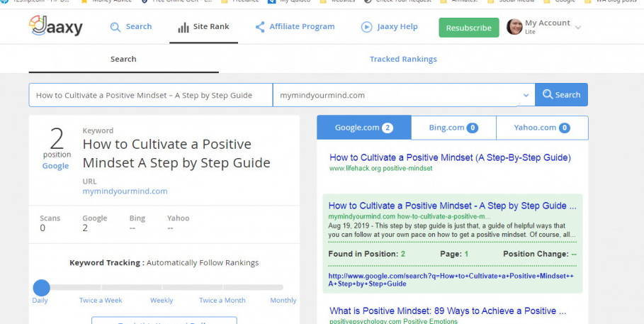
Task: Click the Jaaxy logo
Action: pos(56,26)
